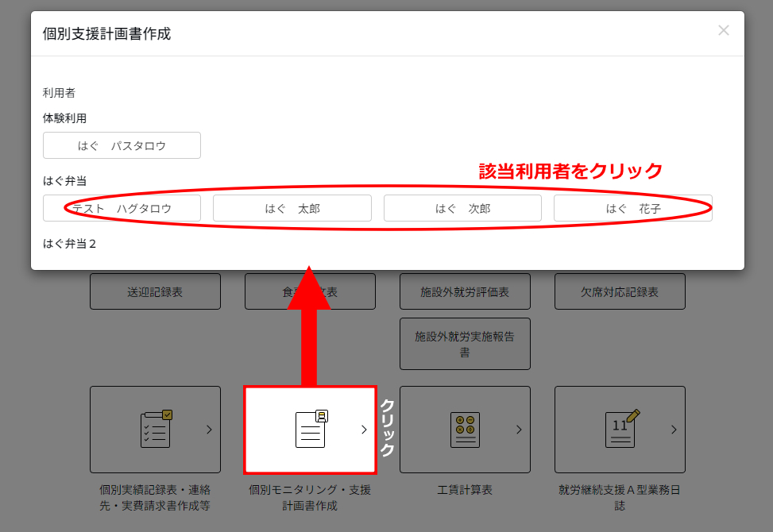Viewport: 773px width, 532px height.
Task: Open 送迎記録表 button
Action: (x=155, y=291)
